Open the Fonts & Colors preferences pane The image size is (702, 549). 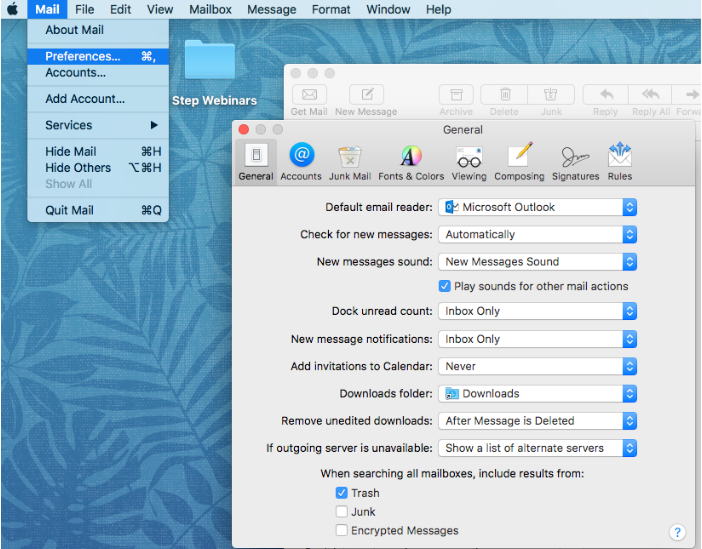[411, 162]
